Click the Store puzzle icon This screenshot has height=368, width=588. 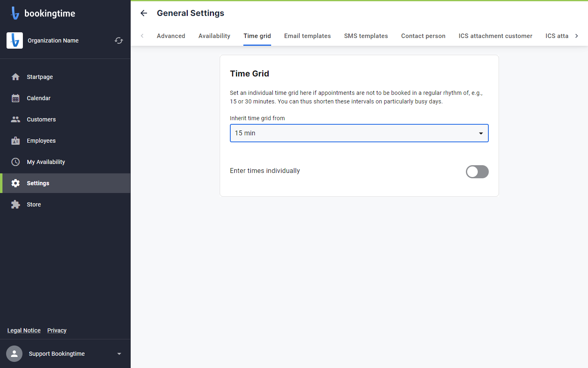(x=16, y=204)
